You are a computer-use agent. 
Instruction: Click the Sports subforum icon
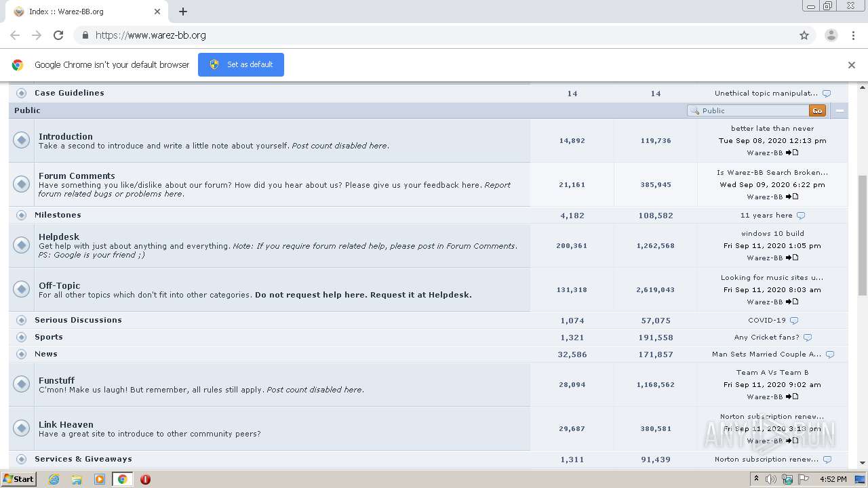[x=22, y=337]
